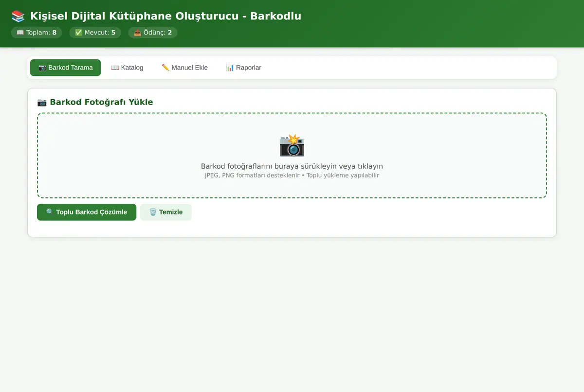Screen dimensions: 584x392
Task: Click the open book icon beside Katalog
Action: tap(115, 68)
